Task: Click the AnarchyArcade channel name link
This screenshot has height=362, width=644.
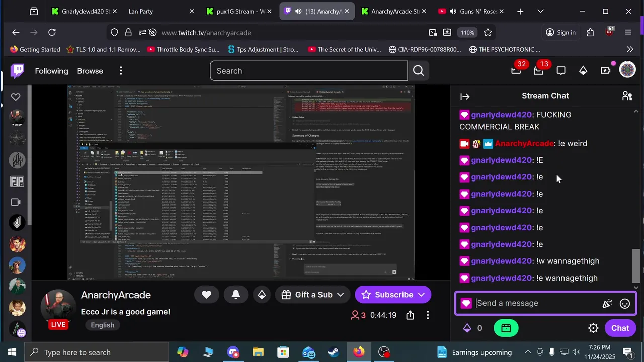Action: tap(116, 295)
